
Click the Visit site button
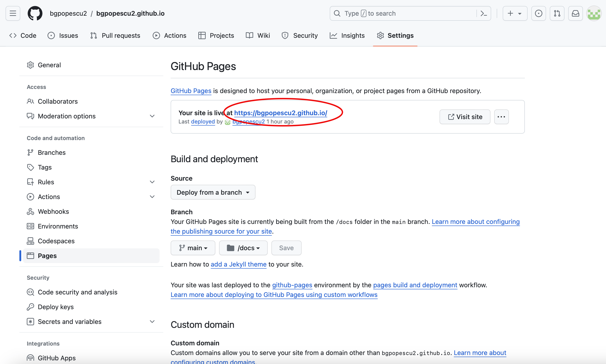tap(465, 117)
